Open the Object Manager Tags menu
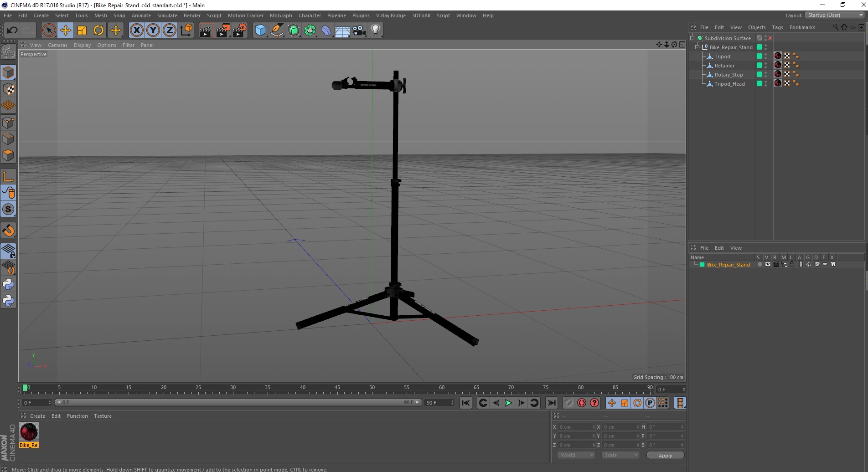Screen dimensions: 868x472 (777, 27)
